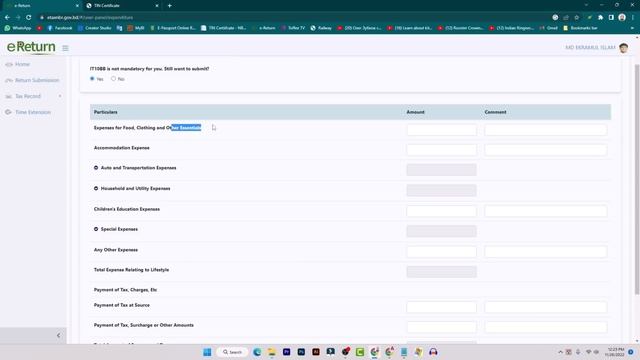Click Payment of Tax at Source amount field
The height and width of the screenshot is (360, 640).
(441, 307)
